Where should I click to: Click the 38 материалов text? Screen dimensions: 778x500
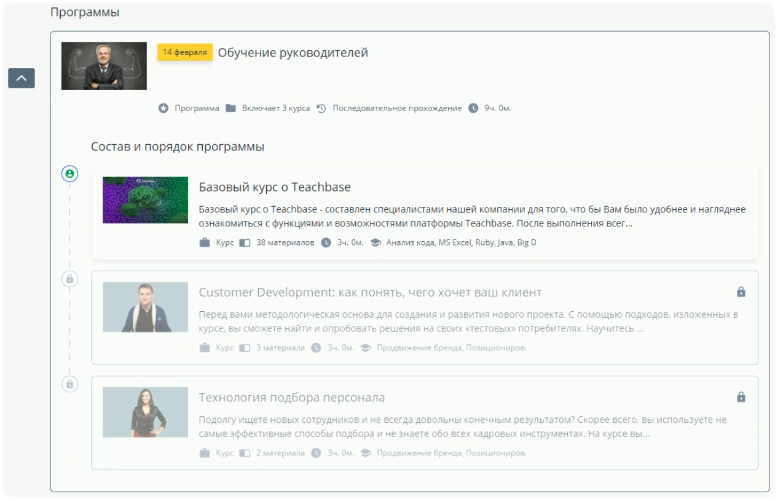click(285, 243)
